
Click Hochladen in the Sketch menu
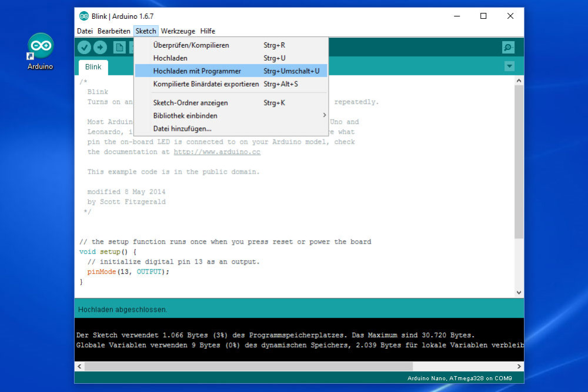coord(171,58)
